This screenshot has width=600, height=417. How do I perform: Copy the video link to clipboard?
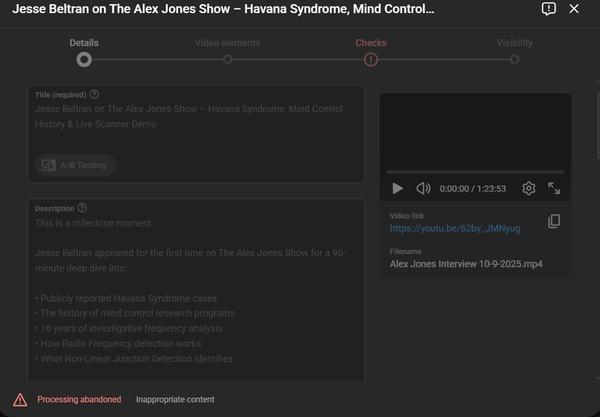pyautogui.click(x=554, y=222)
